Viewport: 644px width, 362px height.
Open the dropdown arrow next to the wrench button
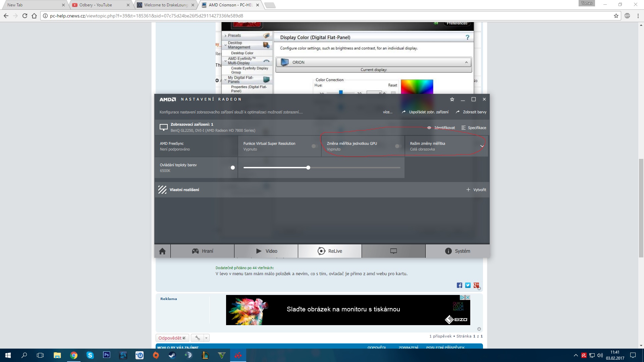click(x=206, y=338)
